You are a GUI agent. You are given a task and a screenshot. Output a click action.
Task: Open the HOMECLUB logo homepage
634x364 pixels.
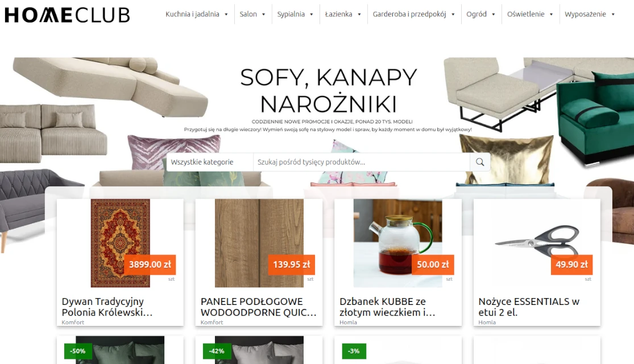pyautogui.click(x=67, y=15)
